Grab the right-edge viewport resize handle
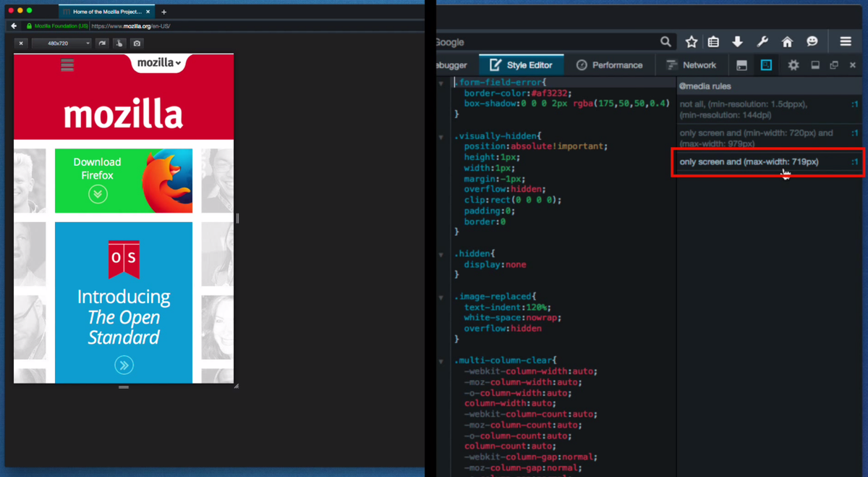The width and height of the screenshot is (868, 477). [x=237, y=218]
